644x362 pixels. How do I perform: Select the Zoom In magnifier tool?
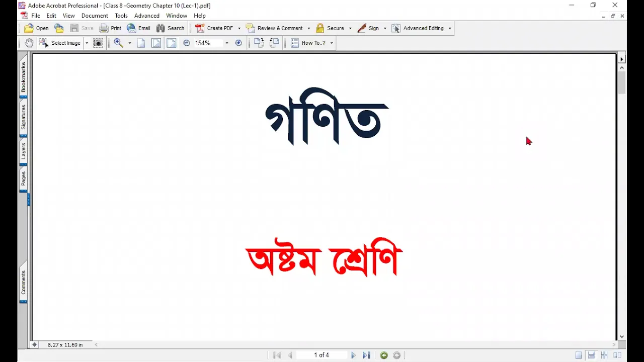click(x=118, y=43)
